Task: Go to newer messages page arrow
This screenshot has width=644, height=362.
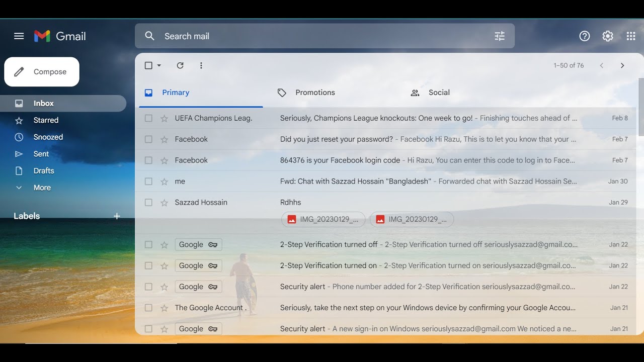Action: click(x=601, y=65)
